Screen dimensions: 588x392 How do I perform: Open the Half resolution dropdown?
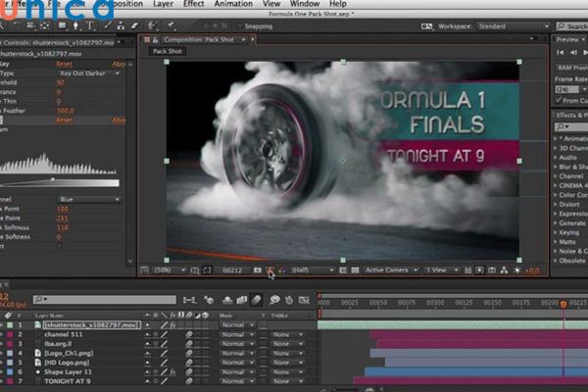[313, 270]
